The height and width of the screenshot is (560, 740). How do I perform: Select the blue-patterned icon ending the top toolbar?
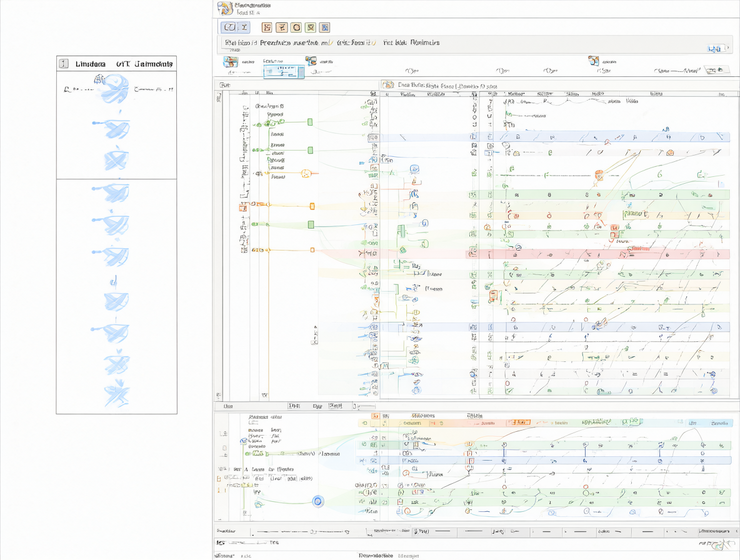[x=325, y=27]
